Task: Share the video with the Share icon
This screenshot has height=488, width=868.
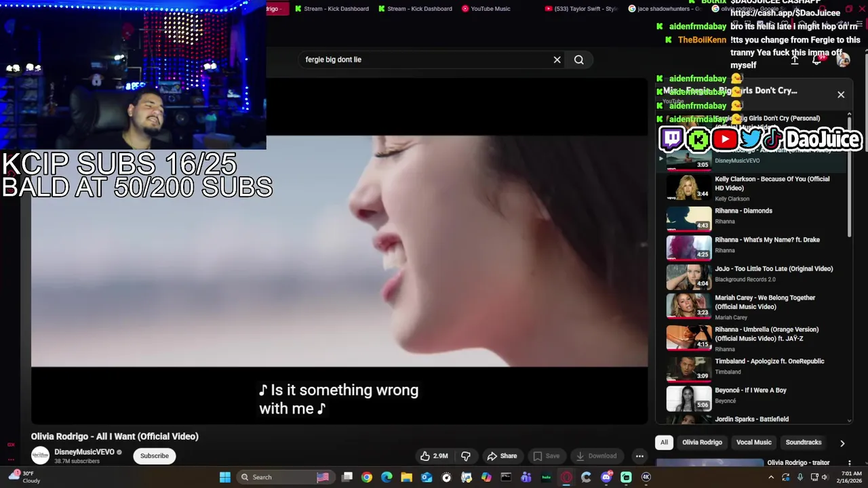Action: [x=502, y=456]
